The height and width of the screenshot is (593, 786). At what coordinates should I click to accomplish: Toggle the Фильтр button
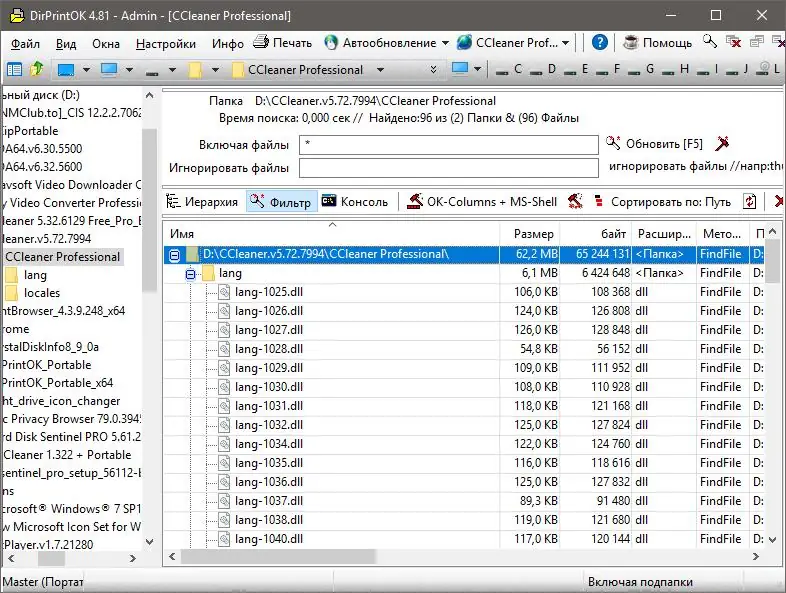(x=281, y=202)
